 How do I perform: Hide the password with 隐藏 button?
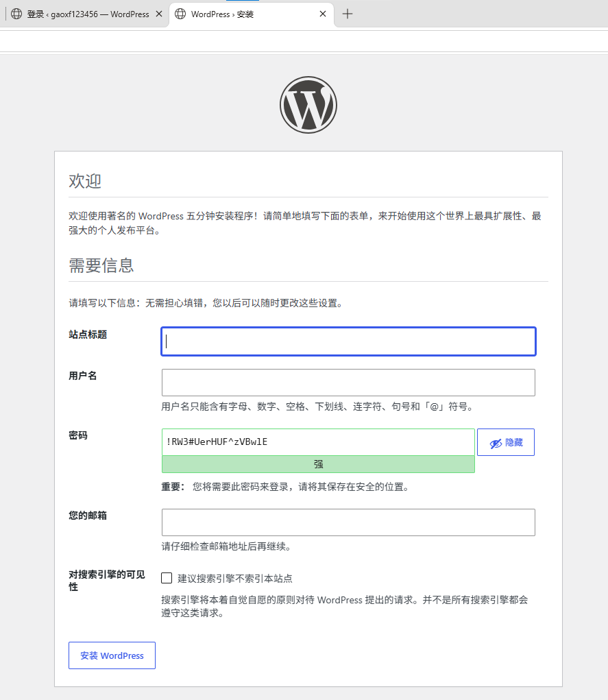pyautogui.click(x=506, y=442)
